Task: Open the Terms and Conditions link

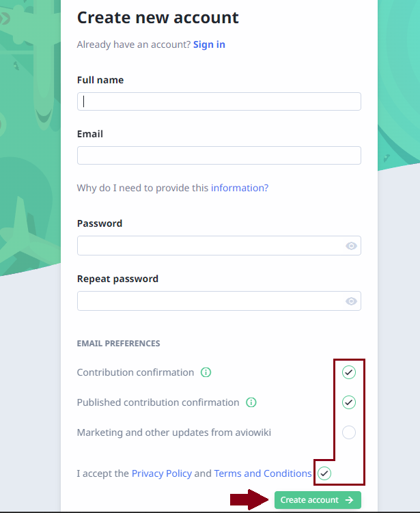Action: pyautogui.click(x=263, y=473)
